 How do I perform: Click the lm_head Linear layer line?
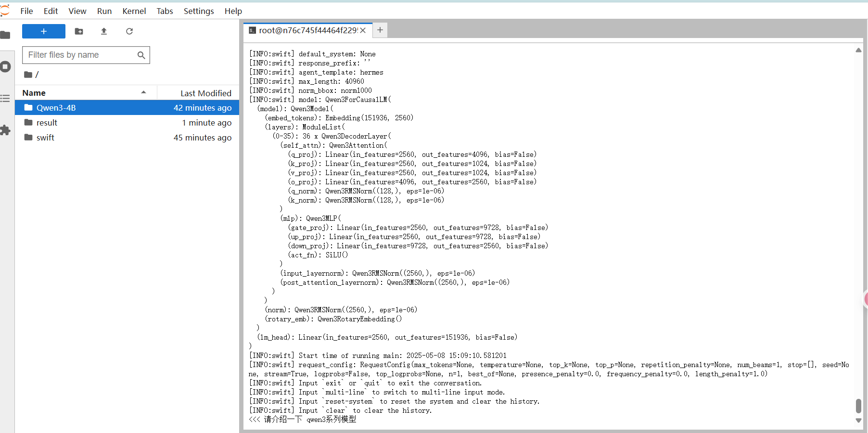tap(387, 337)
